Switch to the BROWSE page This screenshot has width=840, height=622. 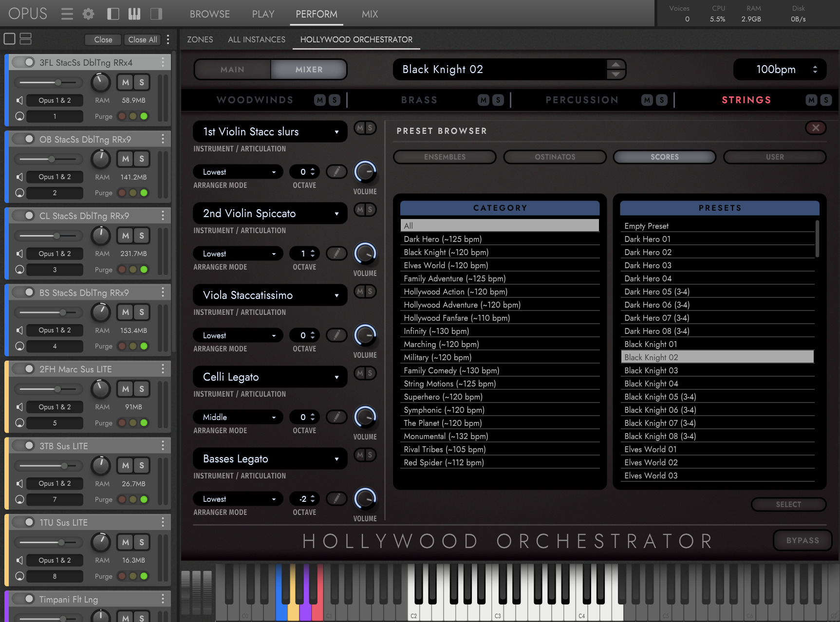[210, 14]
